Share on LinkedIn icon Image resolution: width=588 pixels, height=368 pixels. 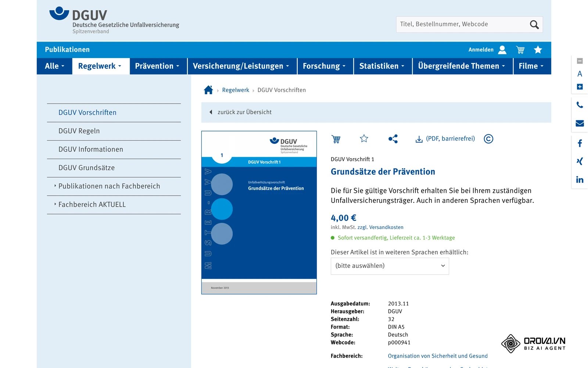pos(580,180)
